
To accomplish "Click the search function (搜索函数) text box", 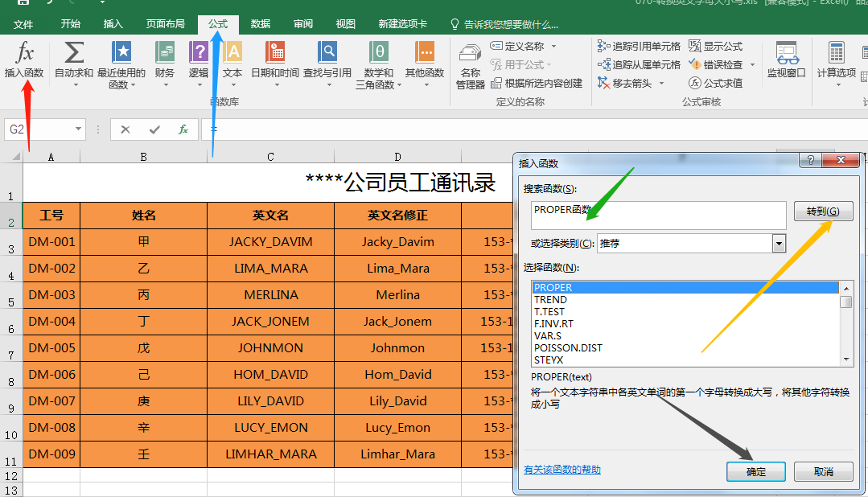I will tap(658, 216).
